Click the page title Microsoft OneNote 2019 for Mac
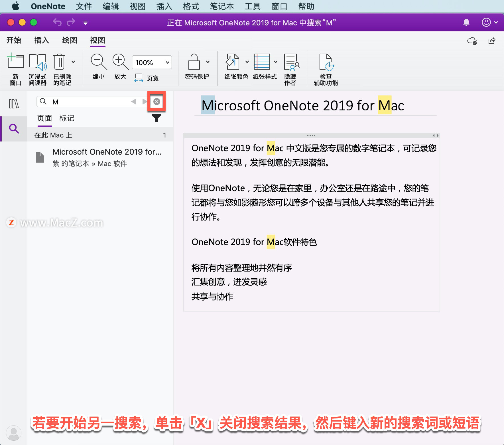Viewport: 504px width, 445px height. pos(303,106)
